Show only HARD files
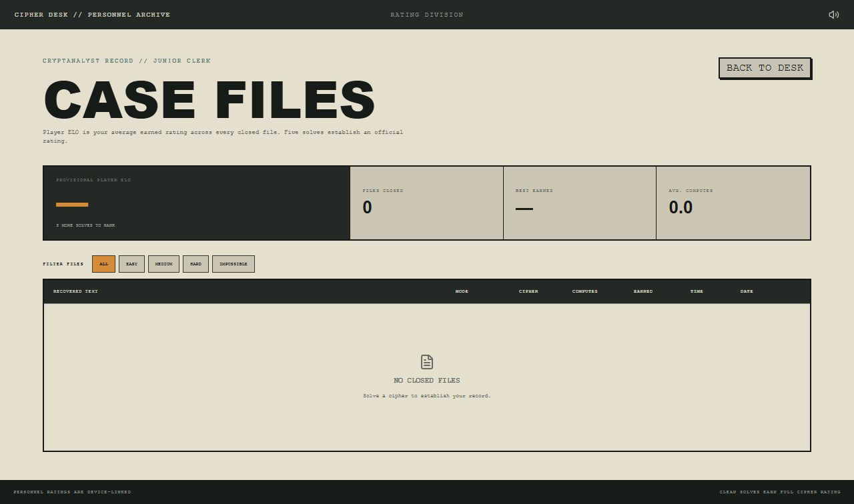This screenshot has height=504, width=854. (x=195, y=264)
